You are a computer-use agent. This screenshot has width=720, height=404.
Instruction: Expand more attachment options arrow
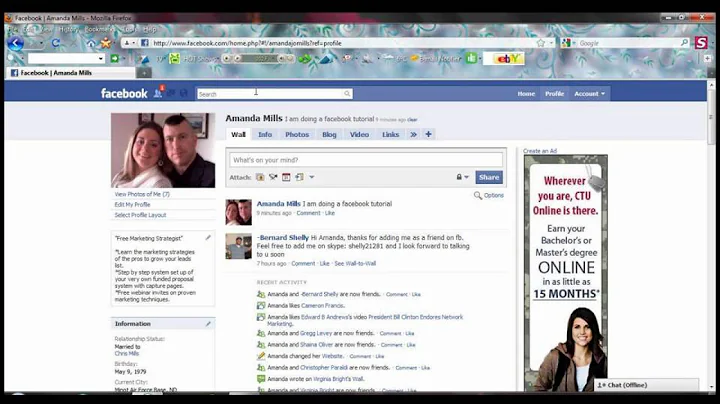point(312,177)
